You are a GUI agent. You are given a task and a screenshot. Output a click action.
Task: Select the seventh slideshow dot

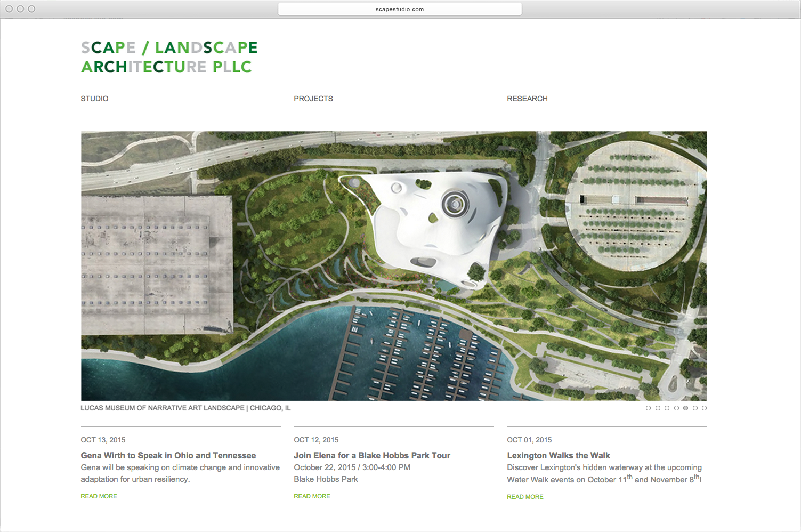704,408
